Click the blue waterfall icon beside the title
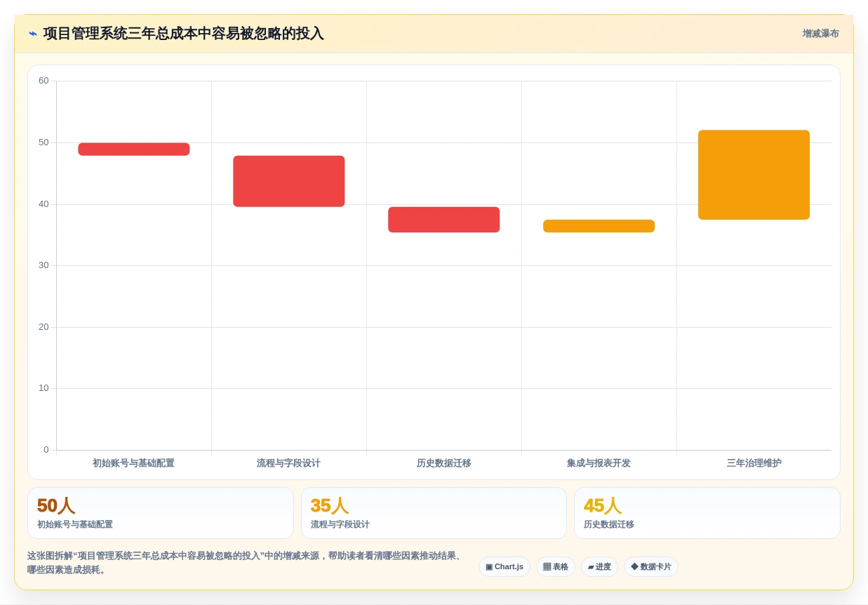The image size is (868, 605). [x=33, y=34]
